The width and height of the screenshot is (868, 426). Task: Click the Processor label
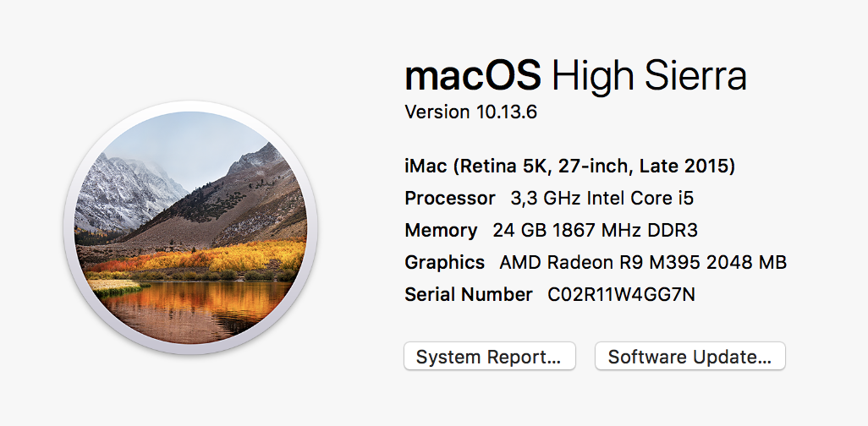(x=450, y=199)
